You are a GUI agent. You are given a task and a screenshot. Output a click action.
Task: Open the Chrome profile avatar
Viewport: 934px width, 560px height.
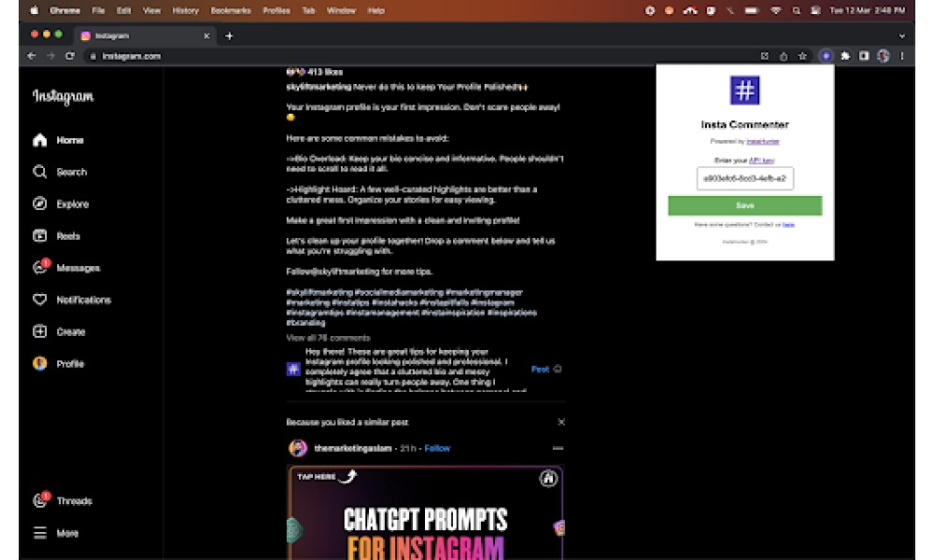pos(884,56)
